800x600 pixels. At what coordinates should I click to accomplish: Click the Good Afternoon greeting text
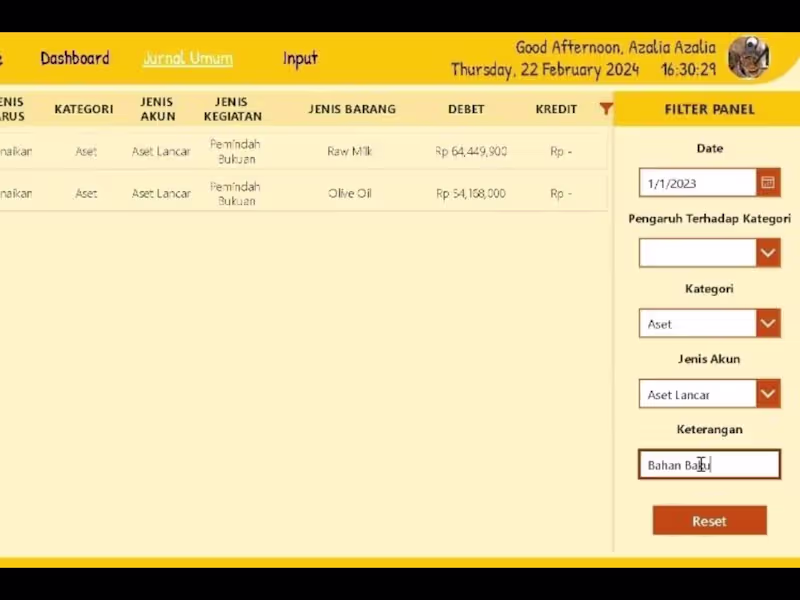click(615, 47)
